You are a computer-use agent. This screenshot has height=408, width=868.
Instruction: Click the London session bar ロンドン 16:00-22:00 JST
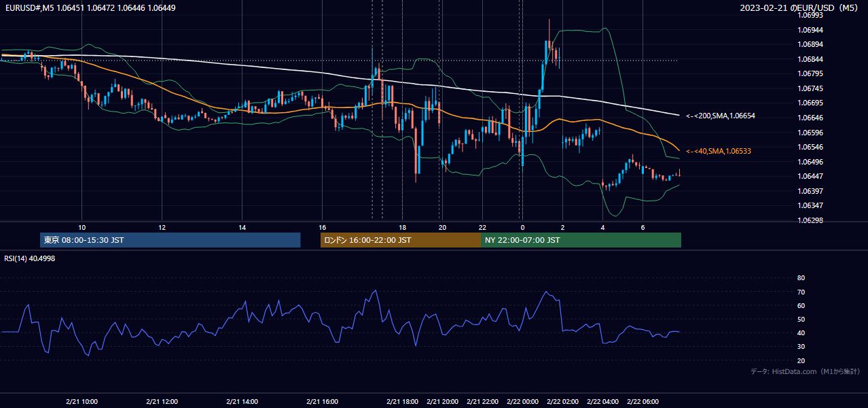tap(401, 240)
